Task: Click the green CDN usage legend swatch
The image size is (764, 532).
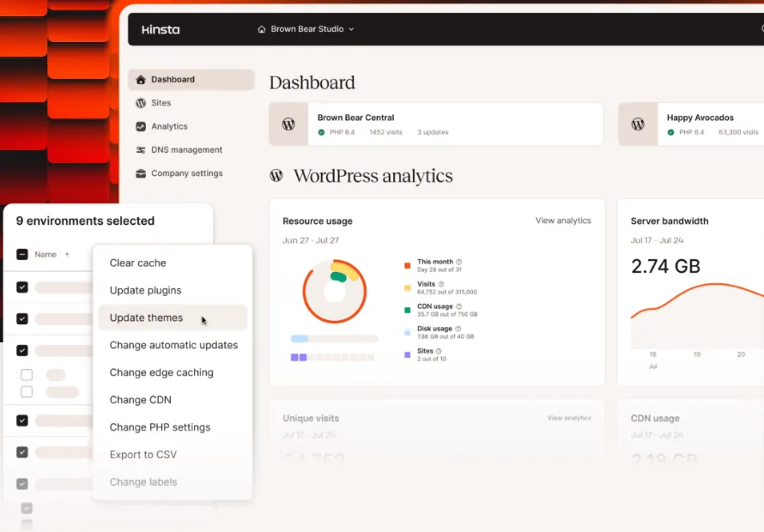Action: [408, 311]
